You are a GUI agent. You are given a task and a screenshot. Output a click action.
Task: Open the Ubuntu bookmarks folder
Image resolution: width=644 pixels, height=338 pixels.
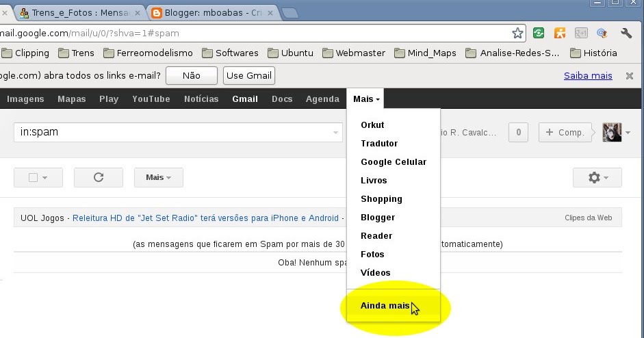[290, 53]
